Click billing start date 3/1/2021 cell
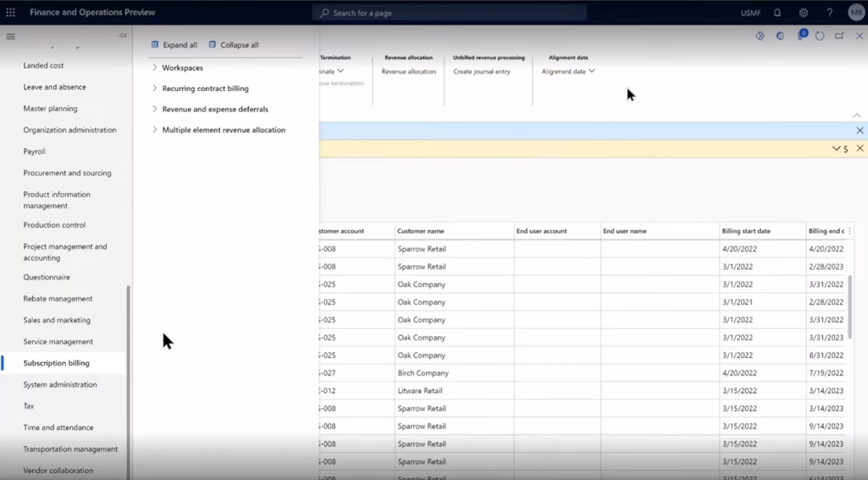The width and height of the screenshot is (868, 480). coord(762,302)
